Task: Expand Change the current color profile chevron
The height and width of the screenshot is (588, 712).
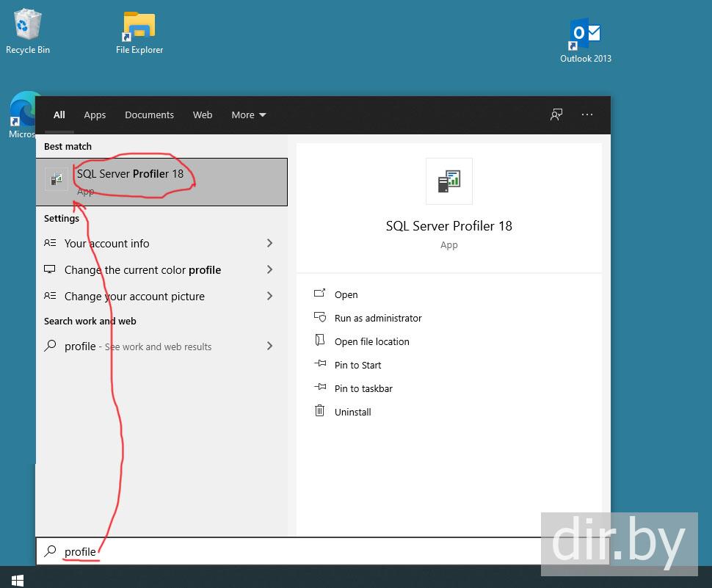Action: (269, 269)
